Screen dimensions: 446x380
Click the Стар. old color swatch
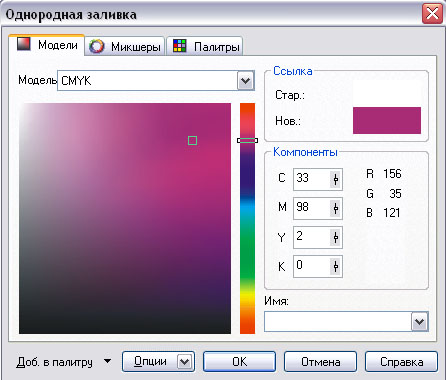387,94
